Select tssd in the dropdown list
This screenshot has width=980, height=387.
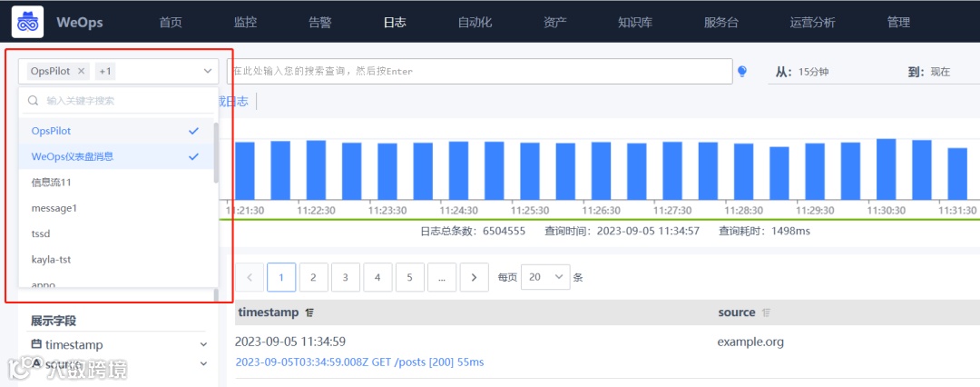pyautogui.click(x=118, y=233)
